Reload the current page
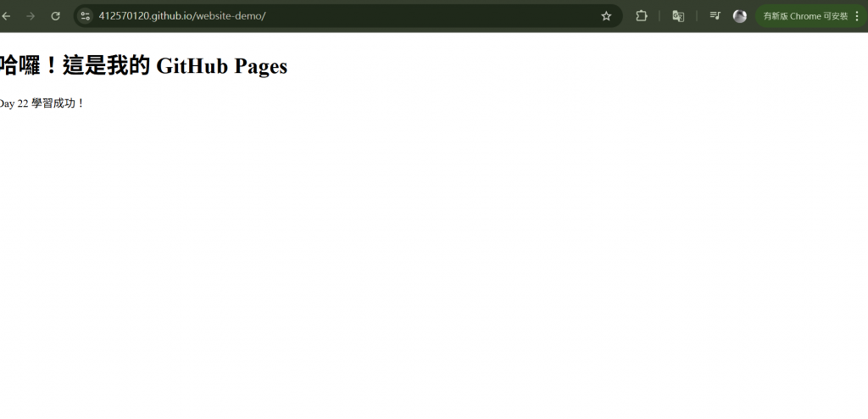 (x=55, y=16)
